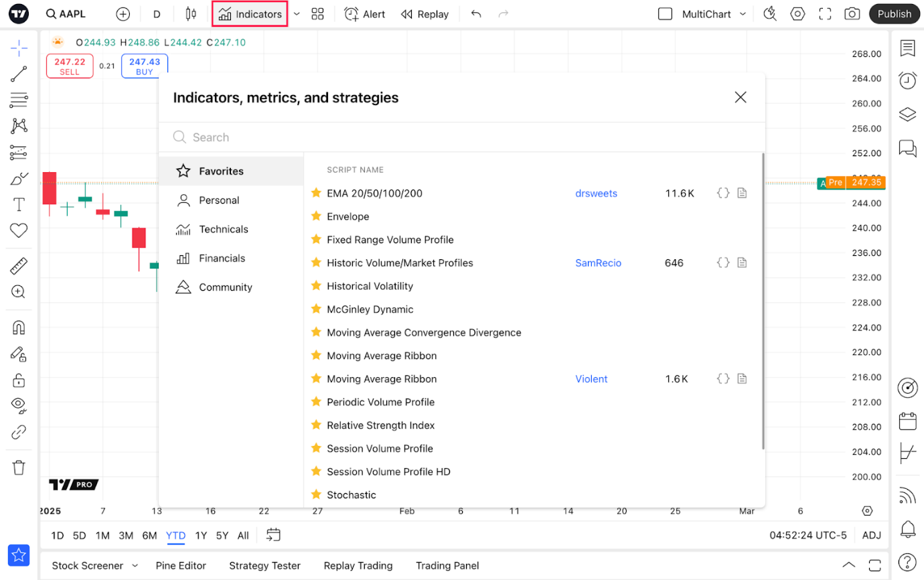Click the link drawings chain icon
Viewport: 924px width, 580px height.
point(19,432)
